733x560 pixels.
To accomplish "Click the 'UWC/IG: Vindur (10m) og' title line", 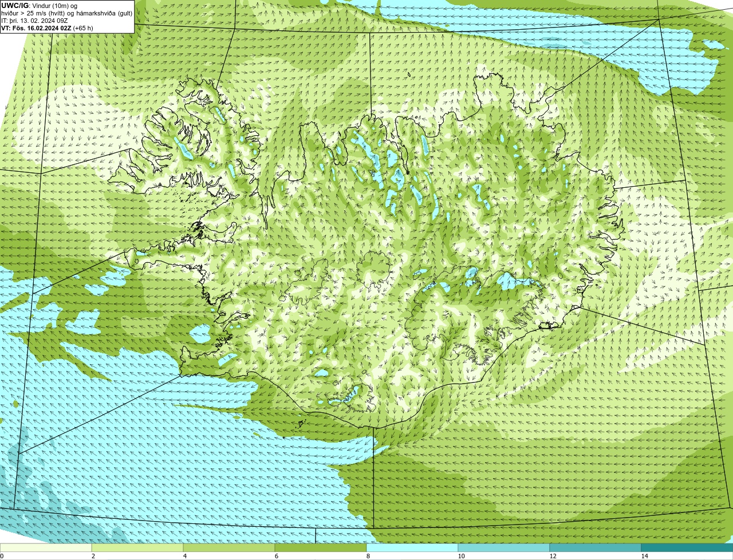I will click(x=39, y=6).
